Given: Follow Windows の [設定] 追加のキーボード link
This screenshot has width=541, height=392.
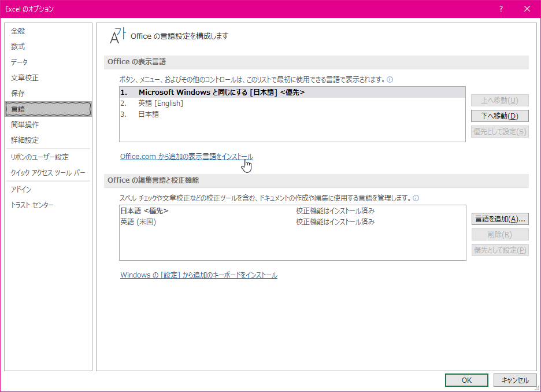Looking at the screenshot, I should pos(199,275).
